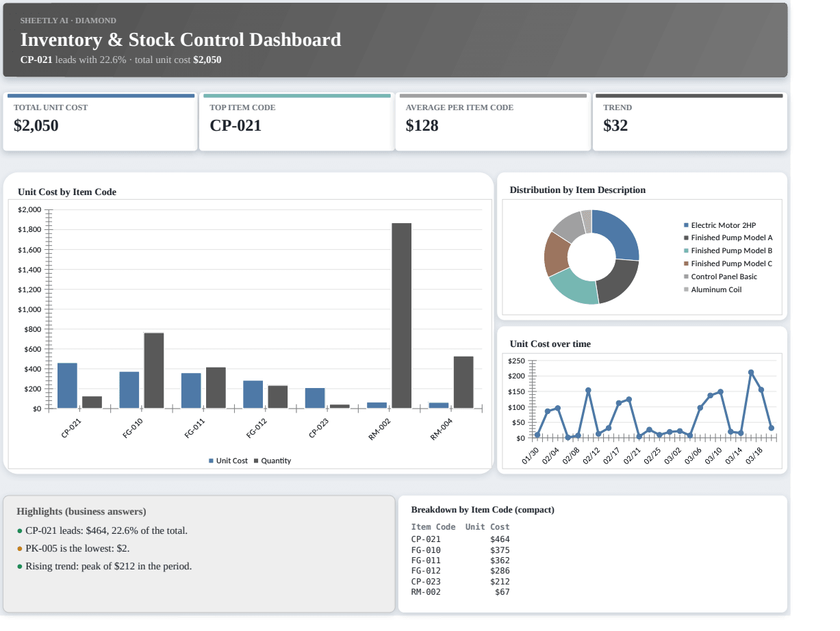This screenshot has height=631, width=840.
Task: Click the PK-005 is the lowest highlight
Action: [73, 549]
